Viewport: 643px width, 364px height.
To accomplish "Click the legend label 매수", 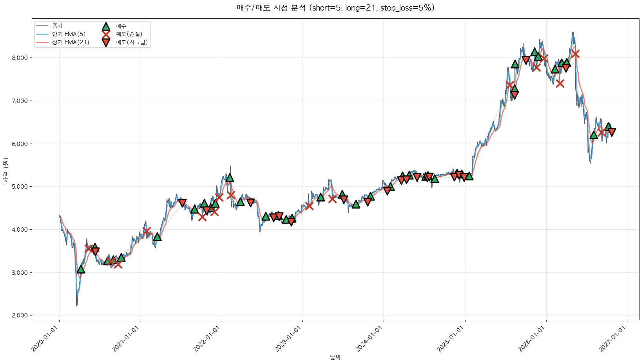I will coord(121,26).
